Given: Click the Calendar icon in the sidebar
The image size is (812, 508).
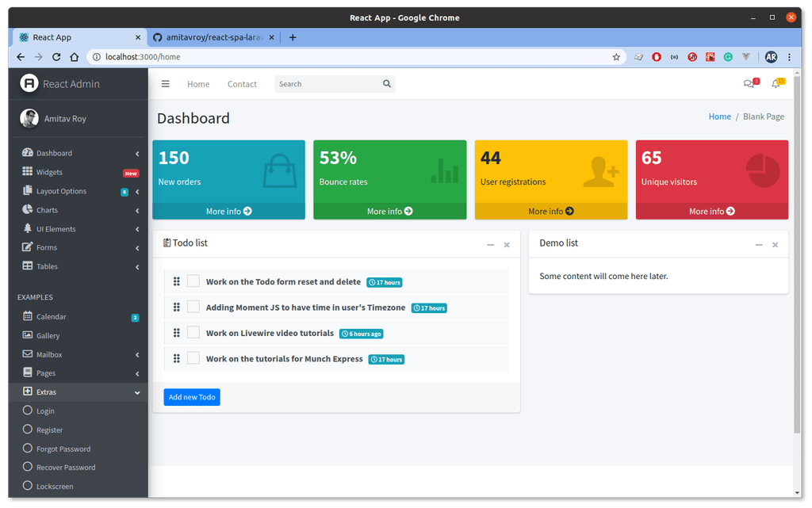Looking at the screenshot, I should 28,316.
